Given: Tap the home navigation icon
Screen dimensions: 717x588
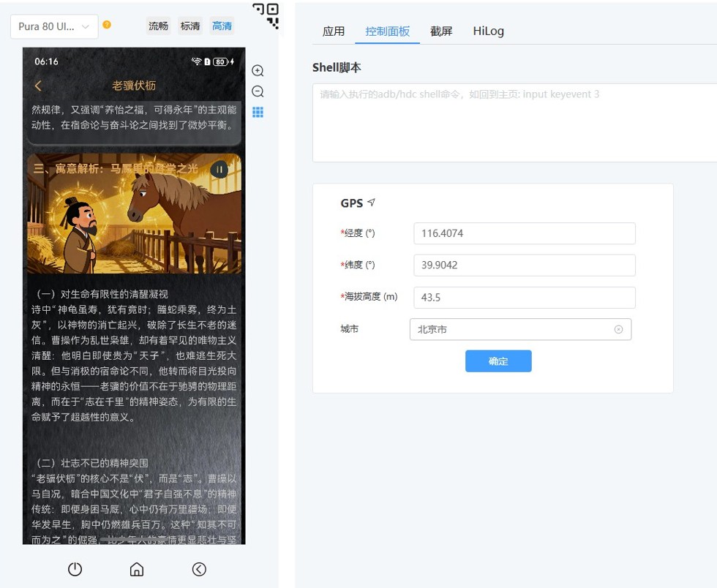Looking at the screenshot, I should pyautogui.click(x=136, y=569).
